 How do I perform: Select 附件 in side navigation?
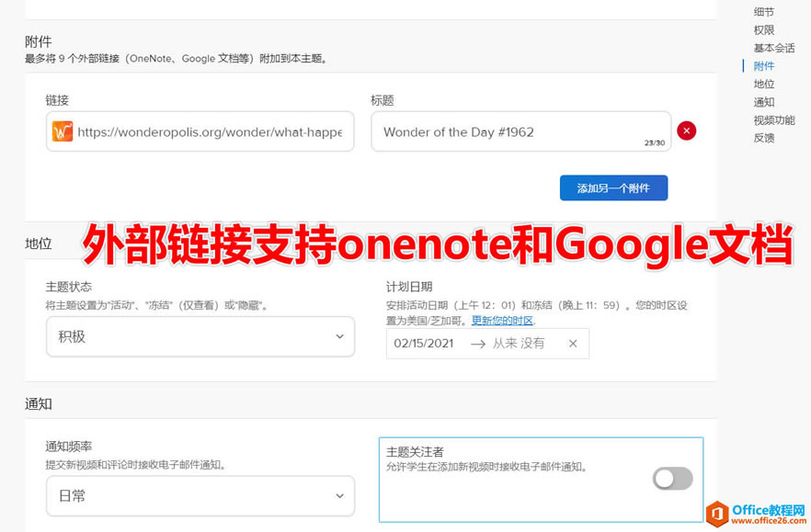764,65
